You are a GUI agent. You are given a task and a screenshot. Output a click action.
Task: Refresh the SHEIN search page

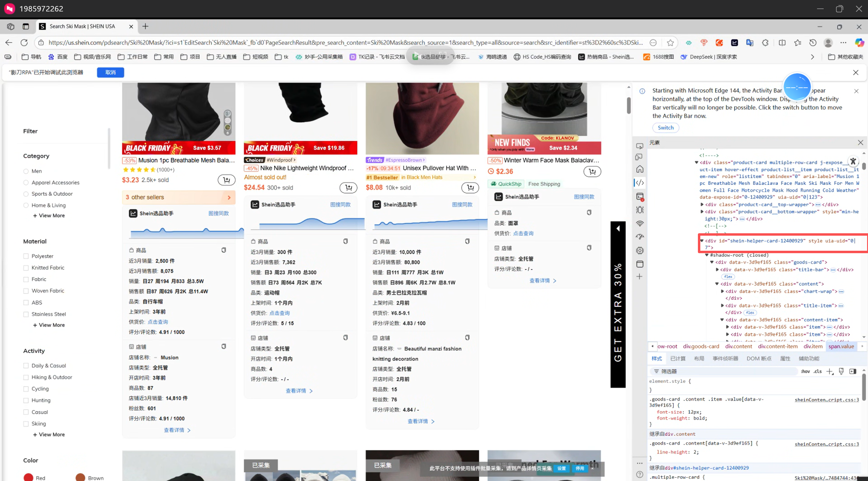(24, 43)
